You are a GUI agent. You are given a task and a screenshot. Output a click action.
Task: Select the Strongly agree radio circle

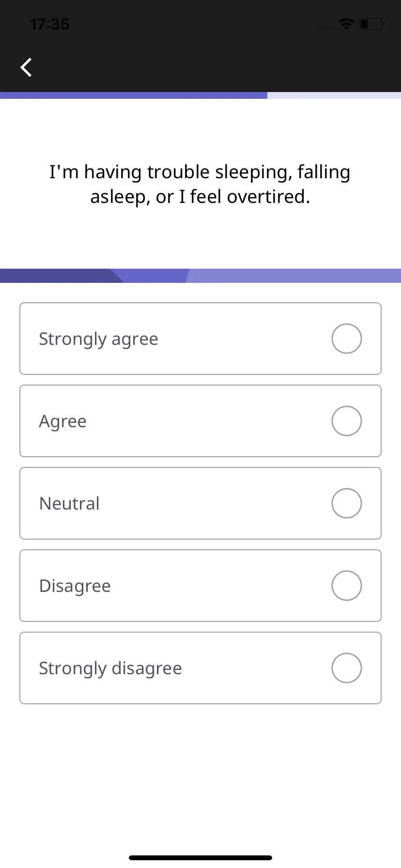[x=347, y=339]
